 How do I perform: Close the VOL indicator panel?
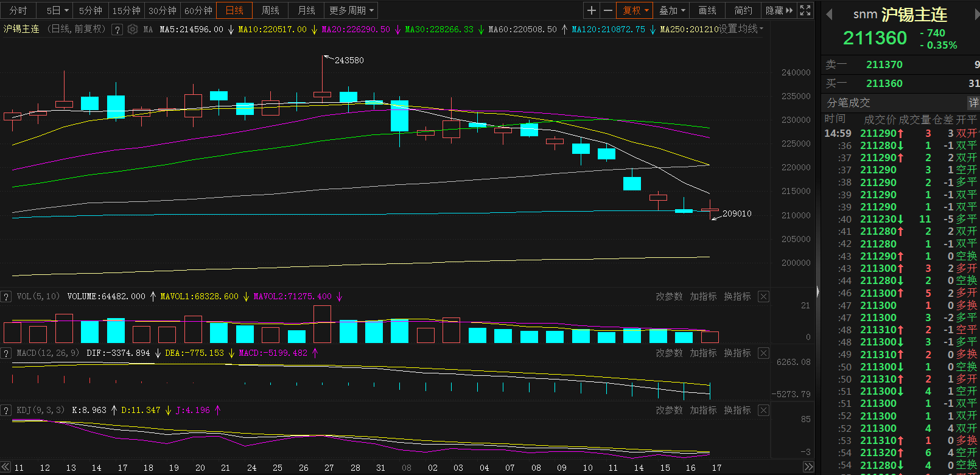[x=763, y=297]
